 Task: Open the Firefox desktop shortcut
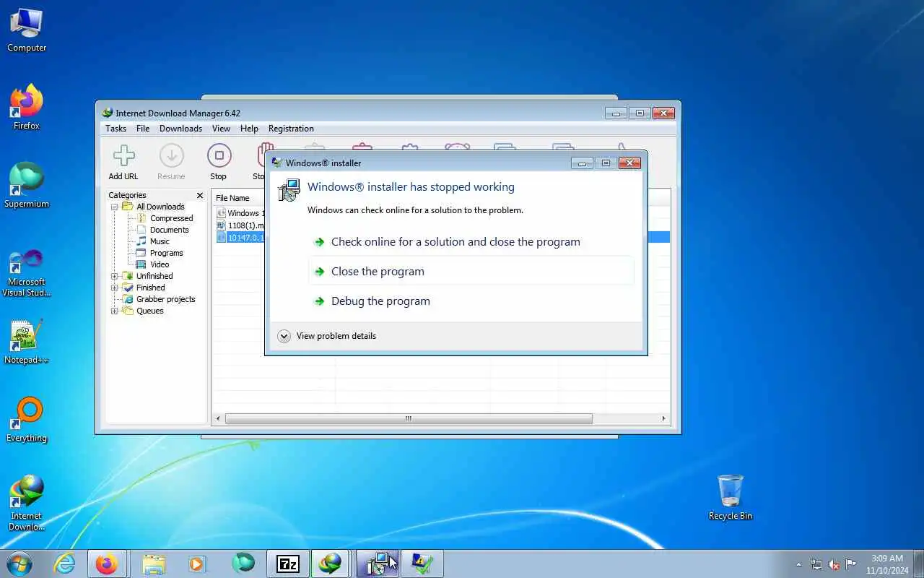(27, 107)
